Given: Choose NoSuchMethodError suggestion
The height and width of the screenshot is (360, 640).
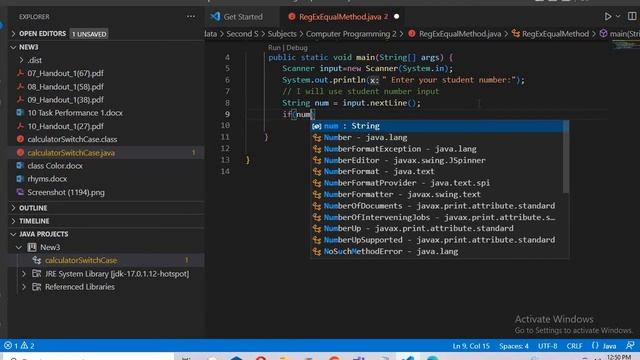Looking at the screenshot, I should point(437,251).
